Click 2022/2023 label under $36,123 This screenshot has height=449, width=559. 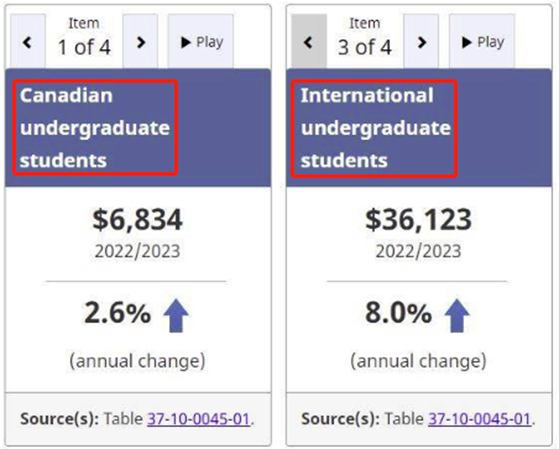[x=419, y=251]
